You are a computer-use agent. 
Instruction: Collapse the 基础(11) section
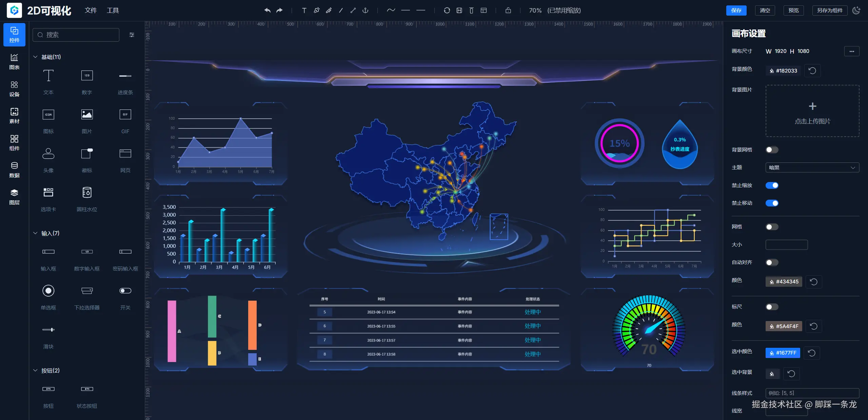pos(35,57)
